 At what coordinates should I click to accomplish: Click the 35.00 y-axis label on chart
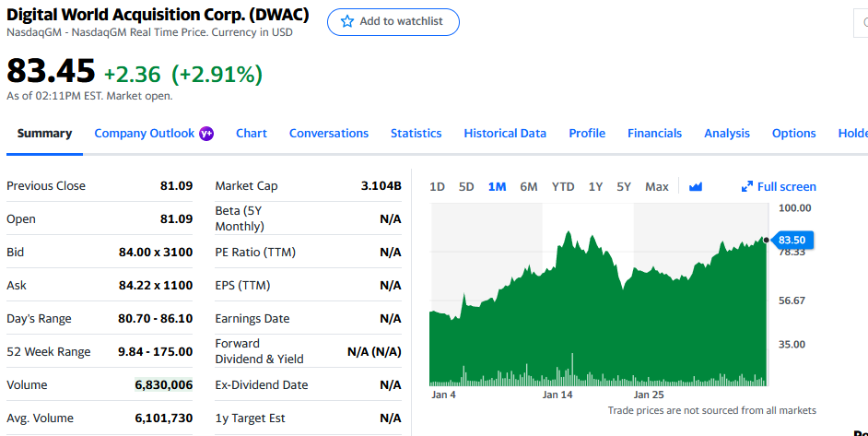[792, 345]
